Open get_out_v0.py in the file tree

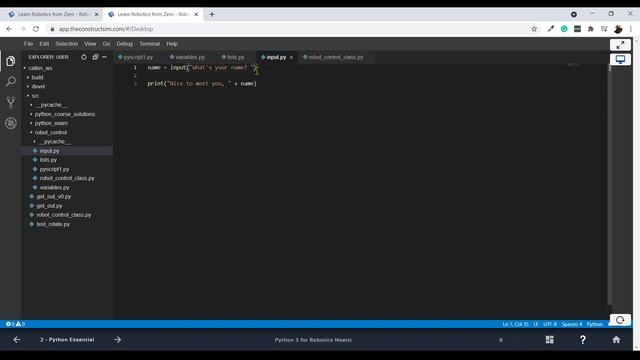coord(53,197)
